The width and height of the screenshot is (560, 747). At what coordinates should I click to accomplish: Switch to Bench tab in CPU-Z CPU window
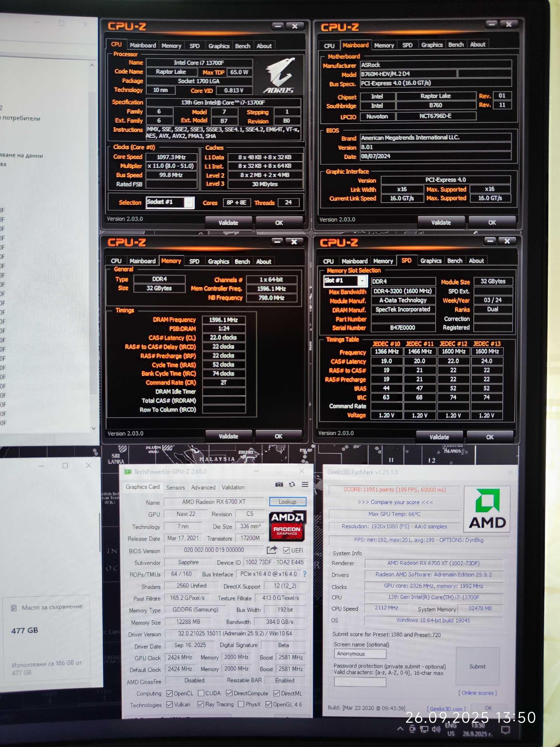coord(243,46)
